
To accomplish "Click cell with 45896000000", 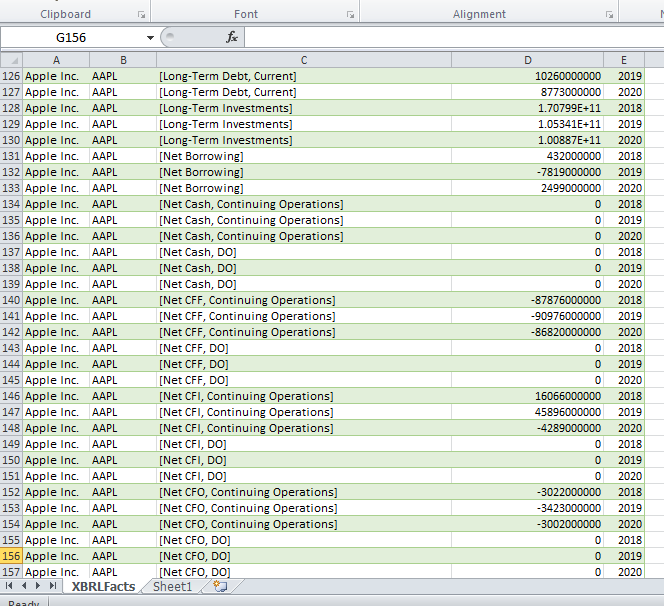I will pos(528,412).
